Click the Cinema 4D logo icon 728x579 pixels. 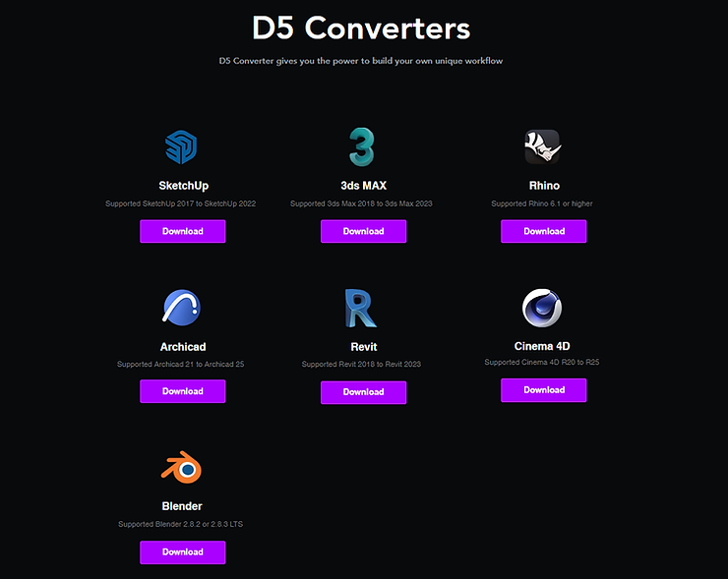(x=542, y=308)
